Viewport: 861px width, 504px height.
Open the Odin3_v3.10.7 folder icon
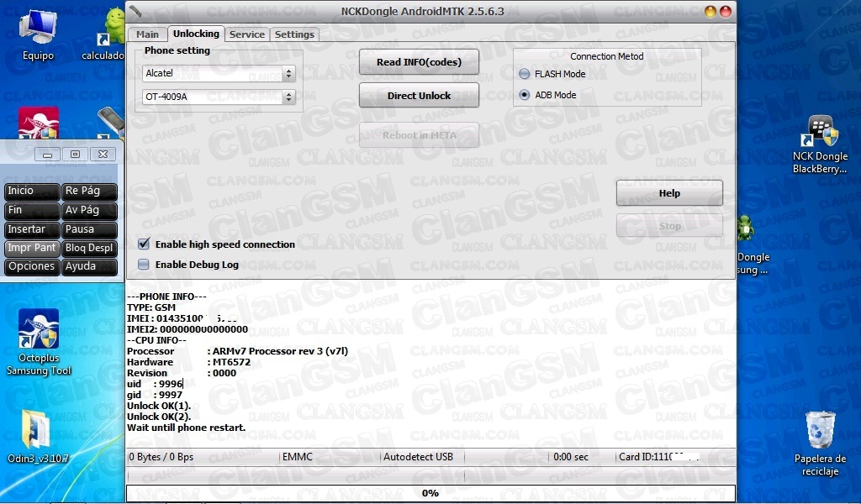[38, 437]
